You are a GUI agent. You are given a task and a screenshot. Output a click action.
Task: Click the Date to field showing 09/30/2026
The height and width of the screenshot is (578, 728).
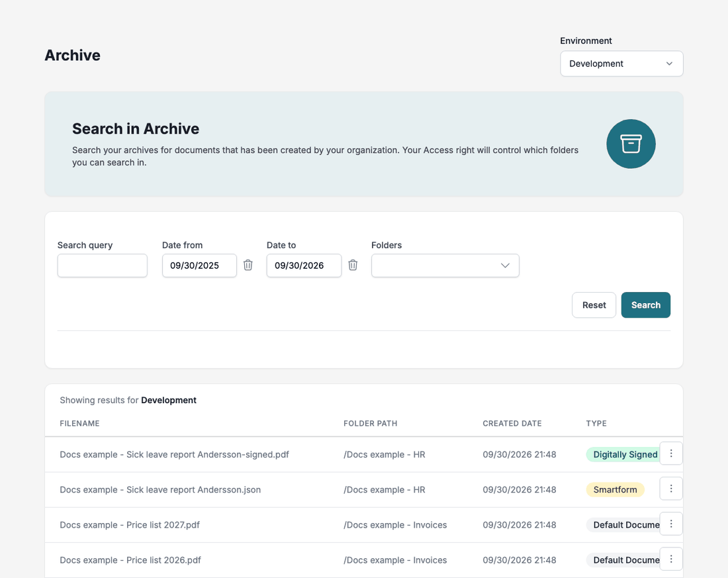[304, 265]
